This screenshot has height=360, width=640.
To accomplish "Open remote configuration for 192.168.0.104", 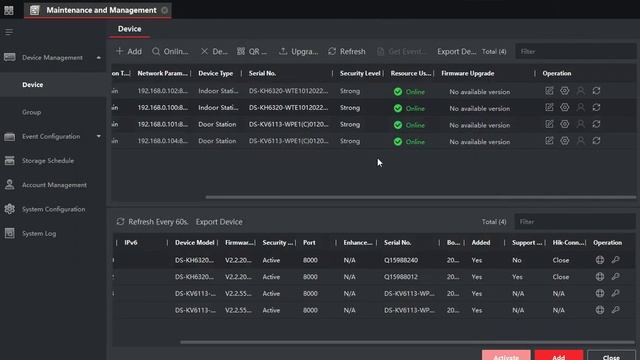I will (x=565, y=141).
